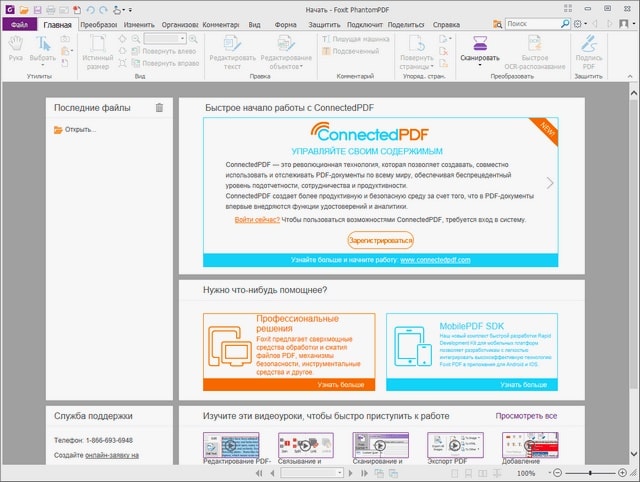Click the Подпись PDF signature icon
This screenshot has width=640, height=482.
[589, 52]
